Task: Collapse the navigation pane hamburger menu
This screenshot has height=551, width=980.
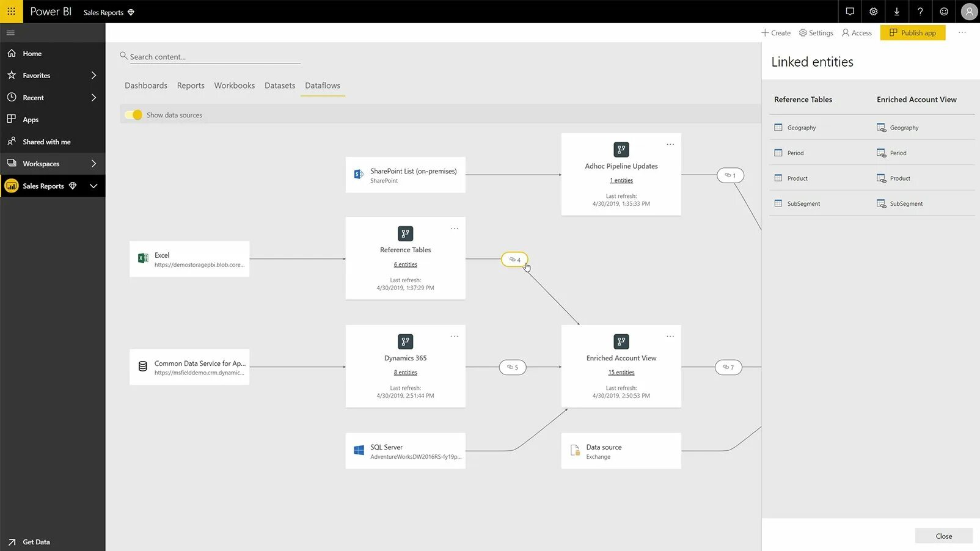Action: 10,32
